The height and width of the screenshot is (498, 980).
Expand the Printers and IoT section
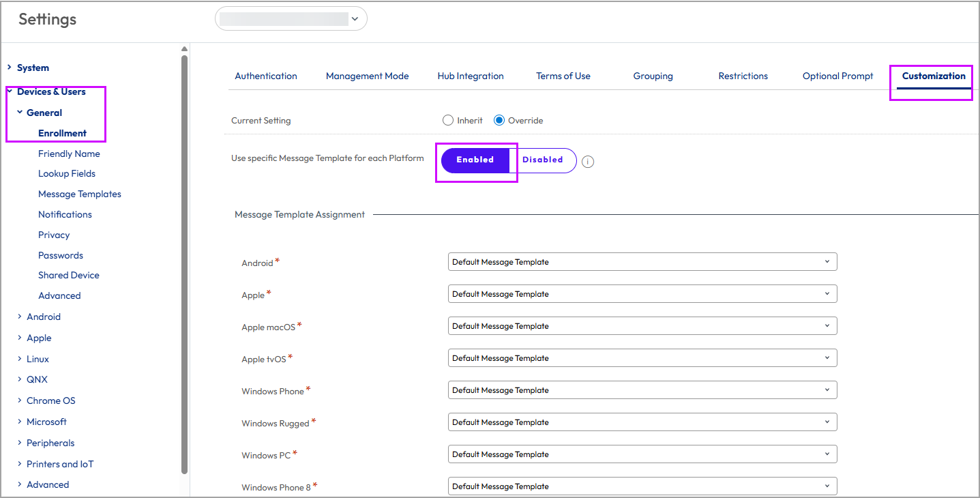click(20, 464)
